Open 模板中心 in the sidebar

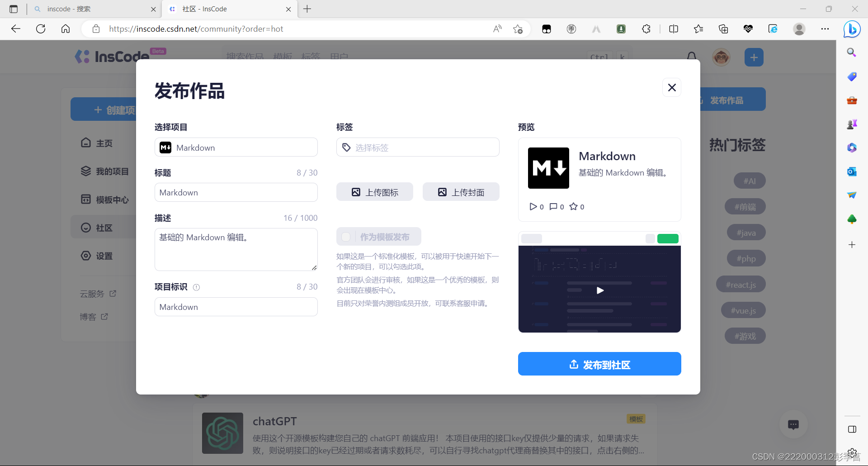tap(105, 200)
